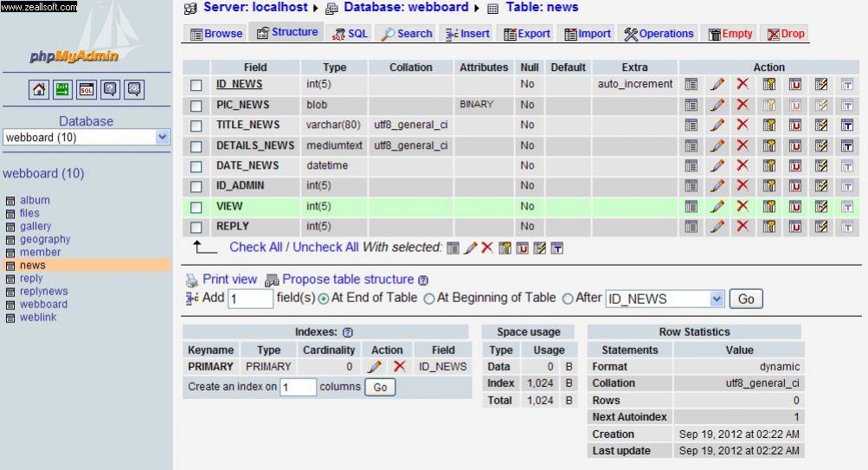Drop the PRIMARY index with the red X
This screenshot has height=470, width=868.
(x=399, y=366)
